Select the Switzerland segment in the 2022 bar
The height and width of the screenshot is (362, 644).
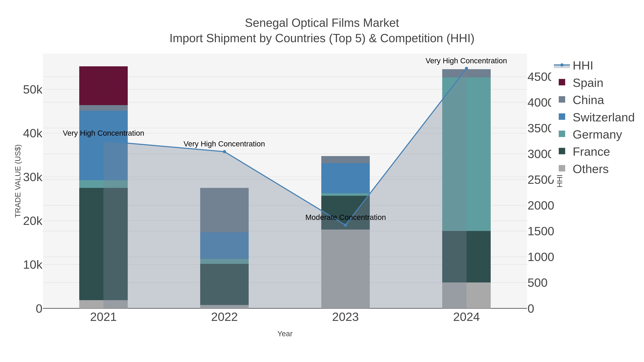coord(224,246)
